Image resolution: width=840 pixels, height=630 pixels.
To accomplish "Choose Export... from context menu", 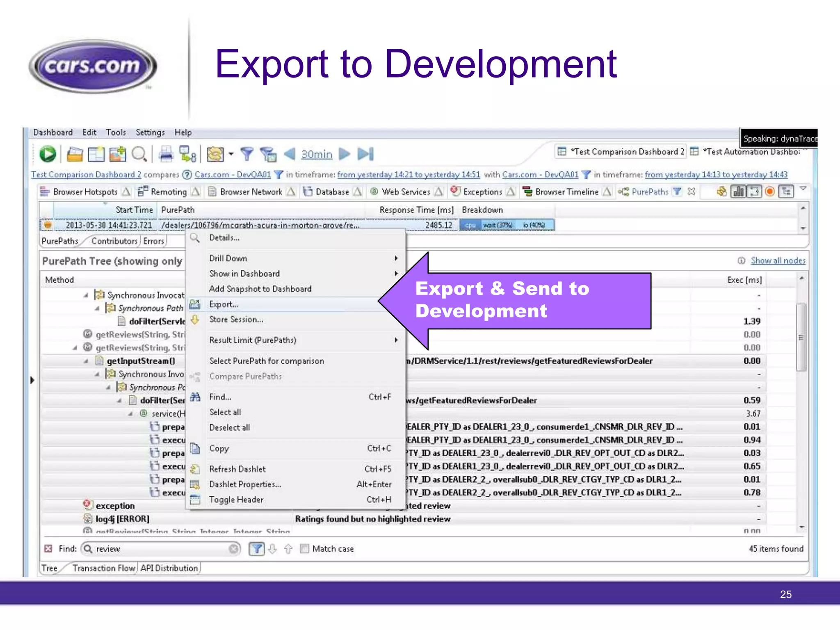I will 295,304.
